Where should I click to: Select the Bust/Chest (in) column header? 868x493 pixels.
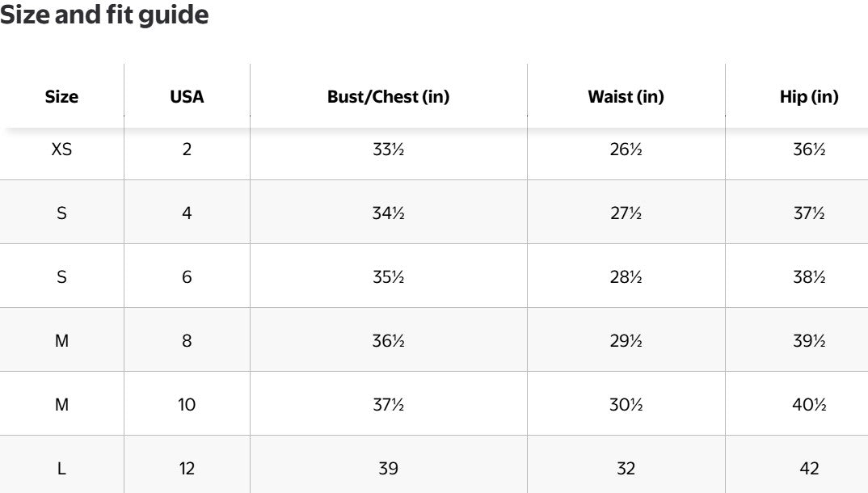[388, 97]
